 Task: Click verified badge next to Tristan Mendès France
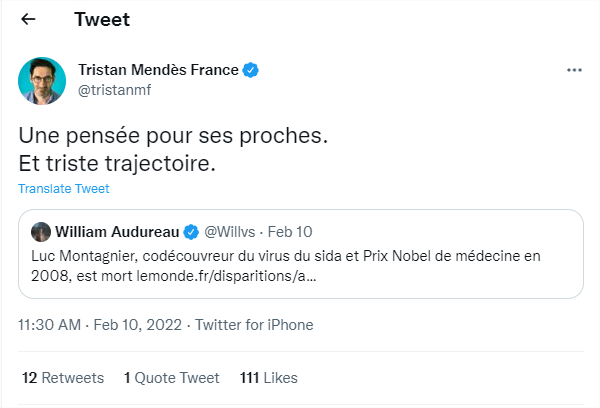tap(253, 70)
